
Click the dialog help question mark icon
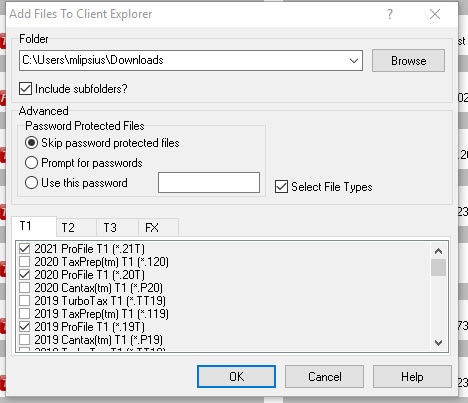[x=390, y=14]
